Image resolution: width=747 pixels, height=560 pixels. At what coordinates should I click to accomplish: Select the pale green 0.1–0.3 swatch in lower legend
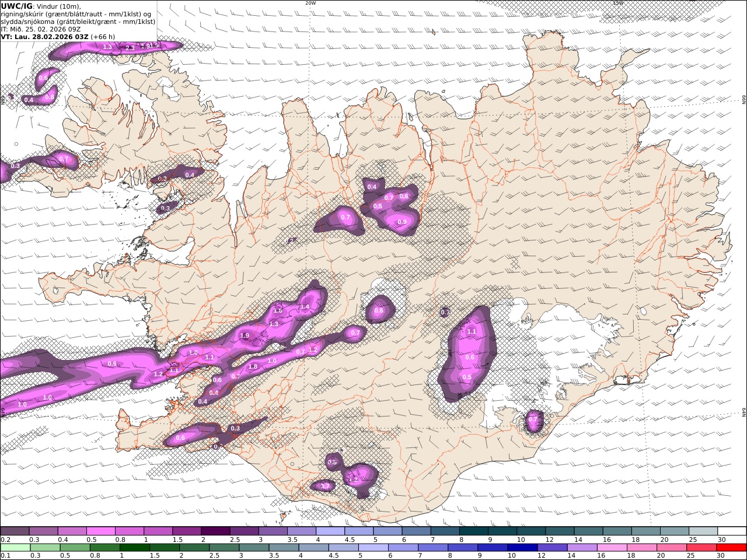15,548
